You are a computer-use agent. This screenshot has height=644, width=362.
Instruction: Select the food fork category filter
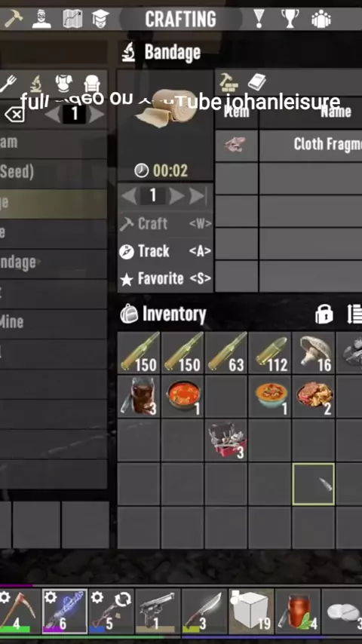point(8,84)
